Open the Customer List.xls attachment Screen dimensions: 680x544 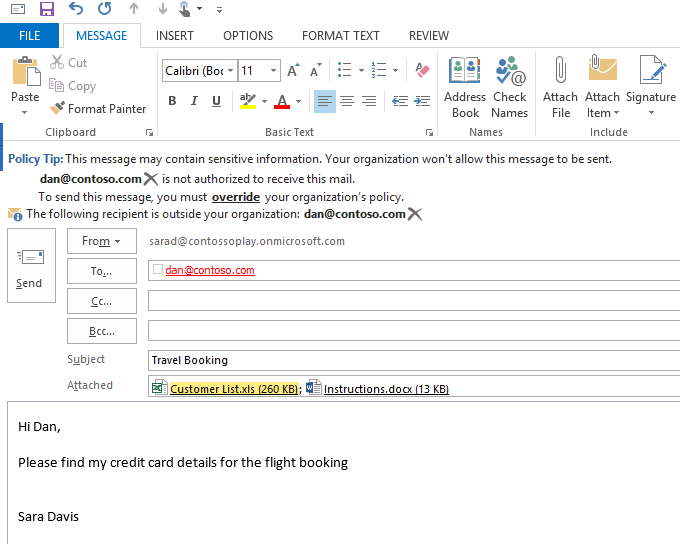pyautogui.click(x=233, y=389)
